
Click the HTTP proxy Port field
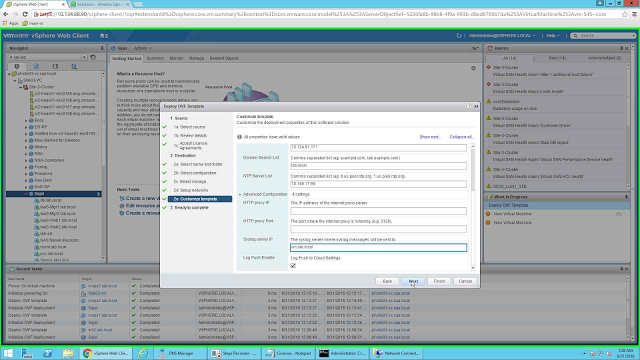coord(378,229)
